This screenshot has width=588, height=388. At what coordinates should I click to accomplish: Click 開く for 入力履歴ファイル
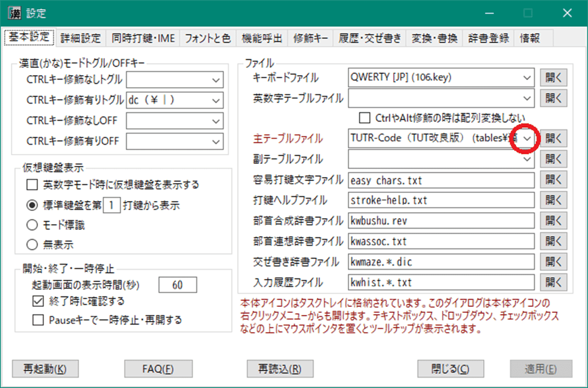tap(553, 282)
